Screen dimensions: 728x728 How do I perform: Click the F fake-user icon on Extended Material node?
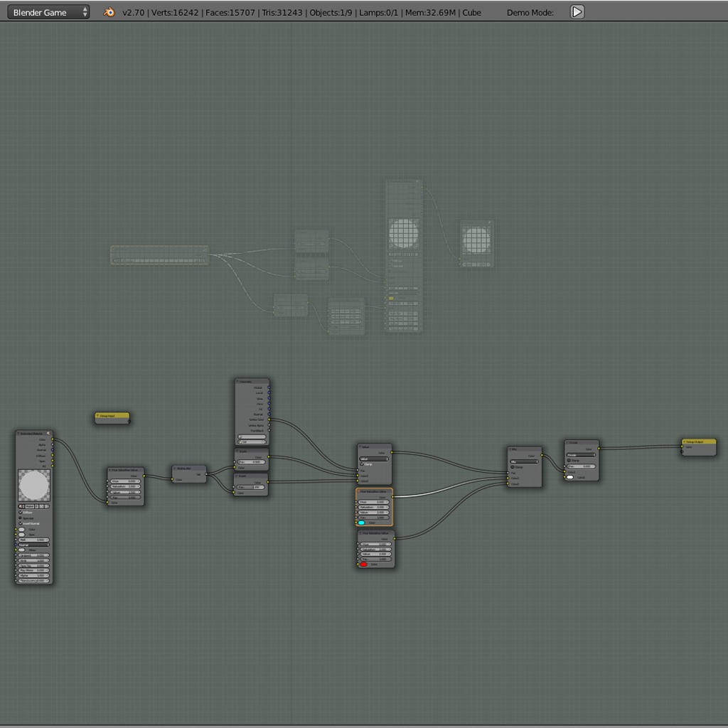(x=37, y=506)
